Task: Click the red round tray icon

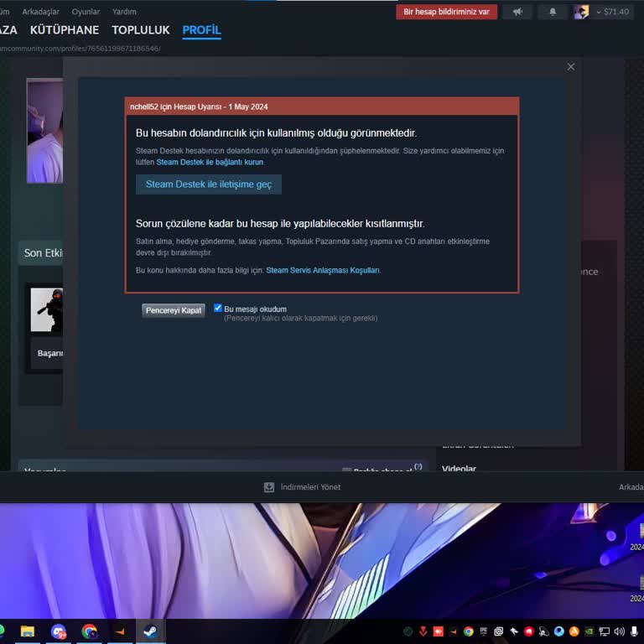Action: pos(528,631)
